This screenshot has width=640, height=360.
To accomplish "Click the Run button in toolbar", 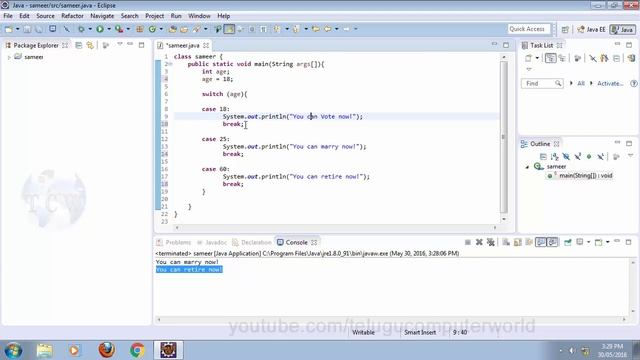I will pos(100,29).
